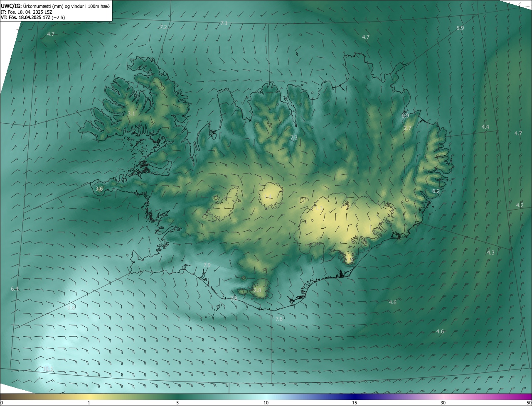
Task: Select the 4.4 value label
Action: click(x=485, y=127)
